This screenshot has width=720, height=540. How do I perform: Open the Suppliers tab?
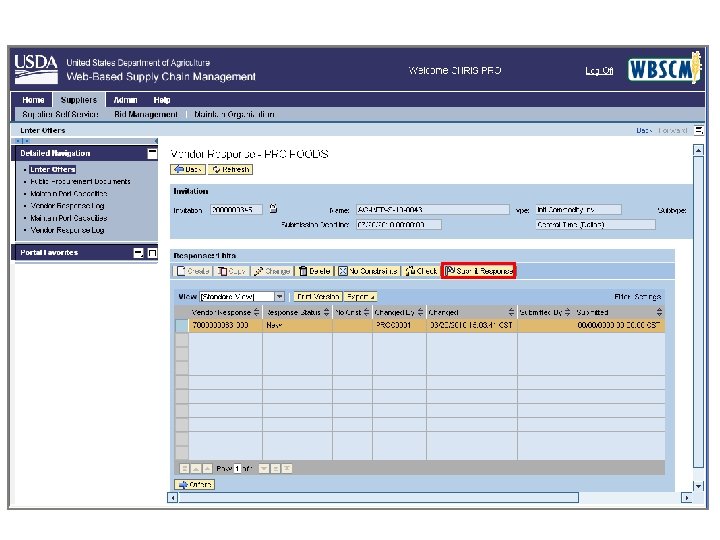(79, 100)
